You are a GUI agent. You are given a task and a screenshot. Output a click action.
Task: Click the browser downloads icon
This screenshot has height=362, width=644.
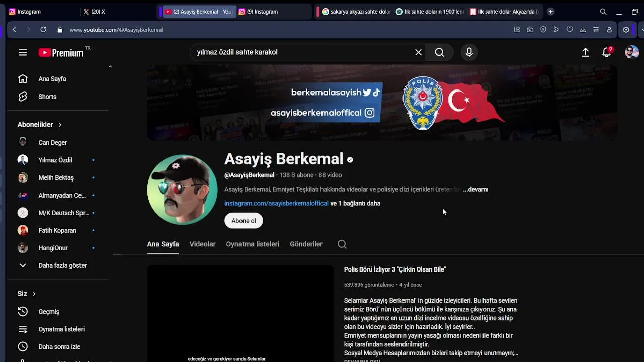click(x=583, y=30)
